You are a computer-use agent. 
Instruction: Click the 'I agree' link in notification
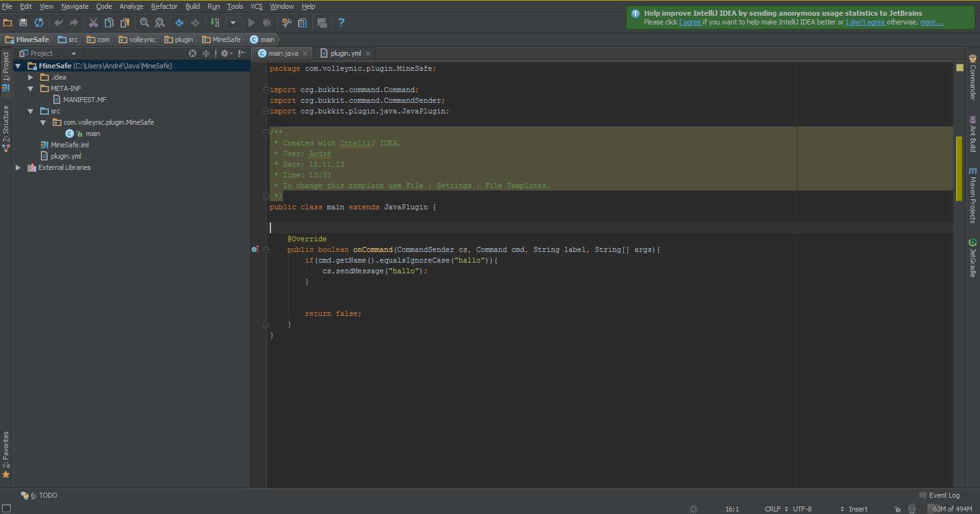[x=690, y=22]
